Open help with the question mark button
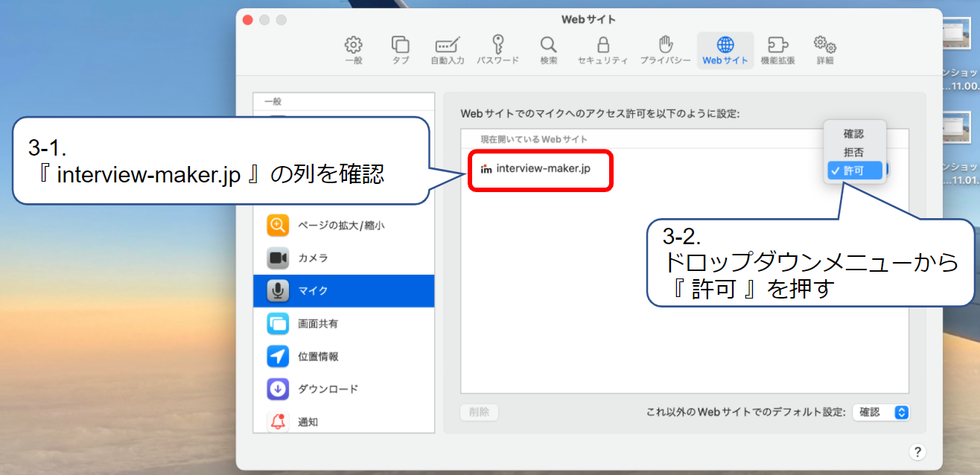The height and width of the screenshot is (475, 980). [917, 451]
